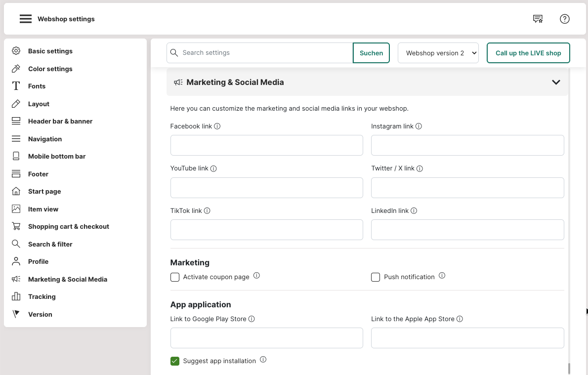Open the hamburger menu icon
The width and height of the screenshot is (588, 375).
pos(26,19)
